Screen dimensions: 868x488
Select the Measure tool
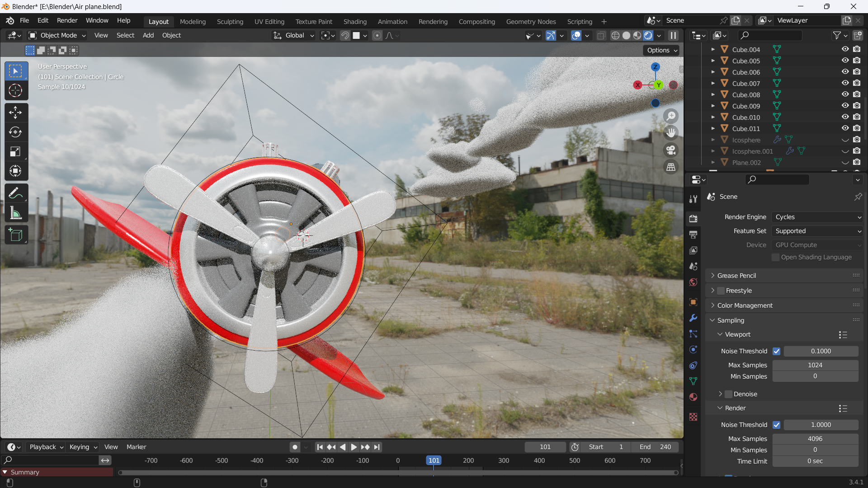(x=16, y=213)
